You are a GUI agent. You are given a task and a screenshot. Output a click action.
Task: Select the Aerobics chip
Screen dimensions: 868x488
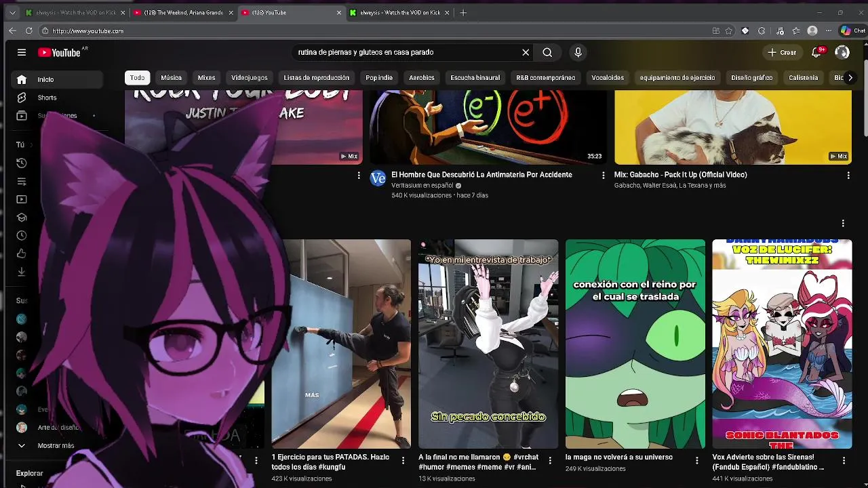(422, 77)
